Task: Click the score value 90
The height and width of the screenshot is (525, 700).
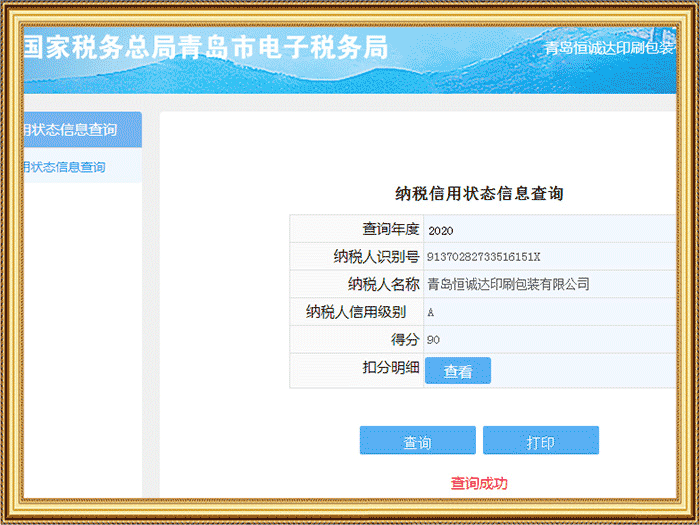Action: pyautogui.click(x=434, y=340)
